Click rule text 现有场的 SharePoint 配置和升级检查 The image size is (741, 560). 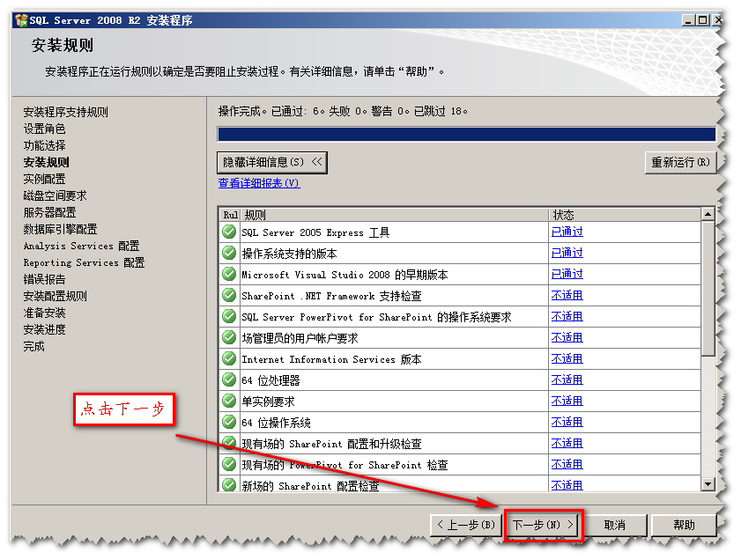pyautogui.click(x=331, y=444)
